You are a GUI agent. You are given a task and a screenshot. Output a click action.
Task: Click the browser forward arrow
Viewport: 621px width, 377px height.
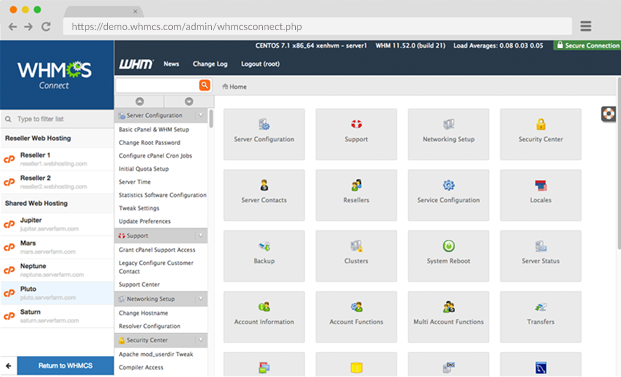click(29, 27)
